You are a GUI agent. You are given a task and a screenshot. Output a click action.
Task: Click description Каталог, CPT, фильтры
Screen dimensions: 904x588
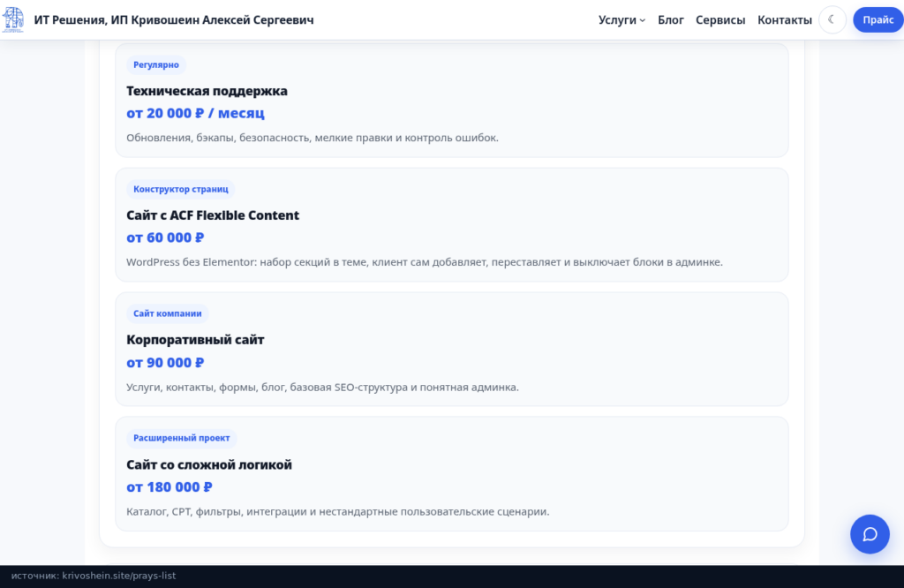[338, 512]
